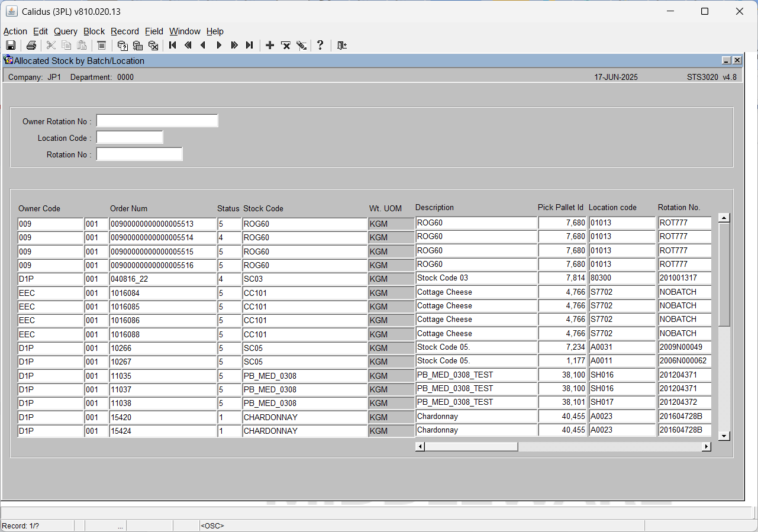Click the vertical scrollbar down arrow
The height and width of the screenshot is (532, 758).
[x=724, y=436]
